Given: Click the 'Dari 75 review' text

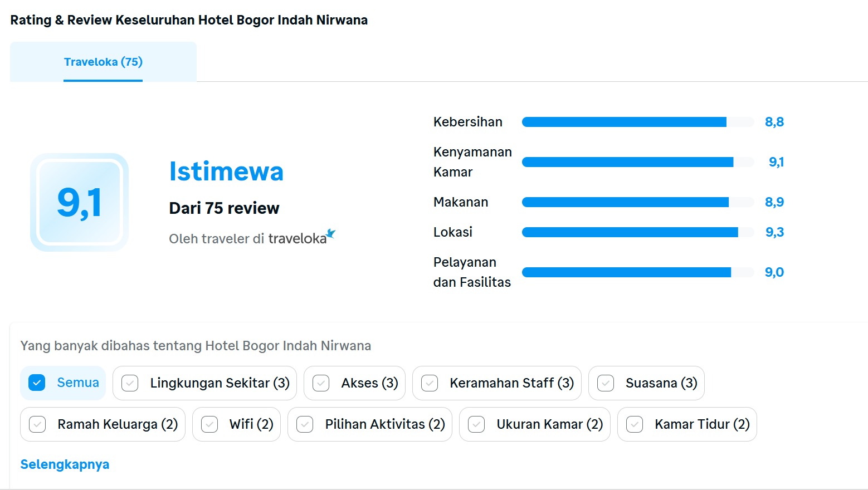Looking at the screenshot, I should coord(224,208).
